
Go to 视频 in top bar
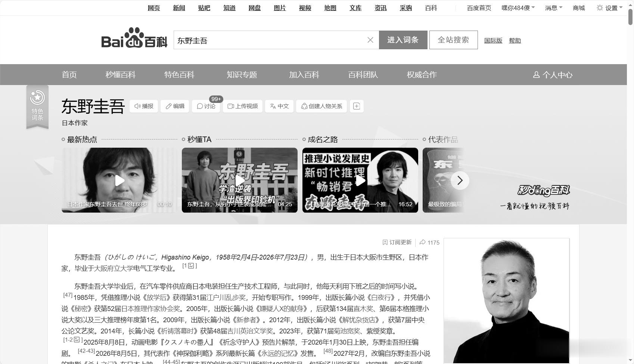pyautogui.click(x=305, y=8)
